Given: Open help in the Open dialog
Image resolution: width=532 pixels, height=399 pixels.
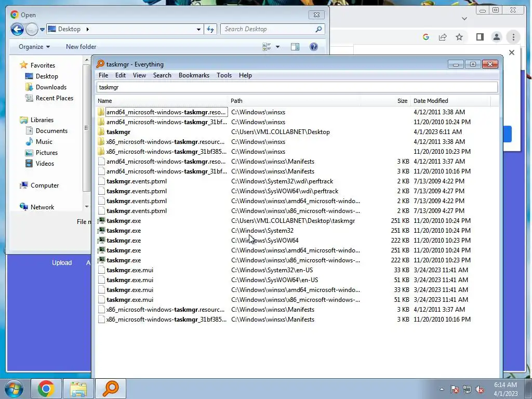Looking at the screenshot, I should tap(314, 46).
